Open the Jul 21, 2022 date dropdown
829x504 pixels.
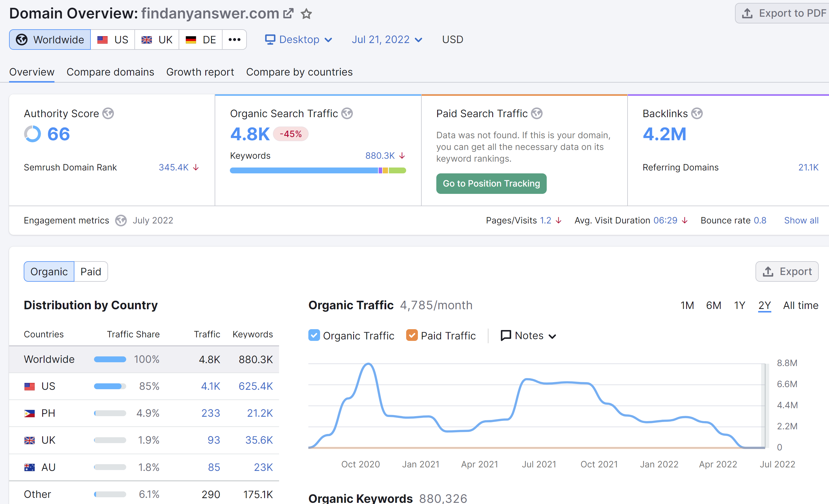(x=387, y=39)
